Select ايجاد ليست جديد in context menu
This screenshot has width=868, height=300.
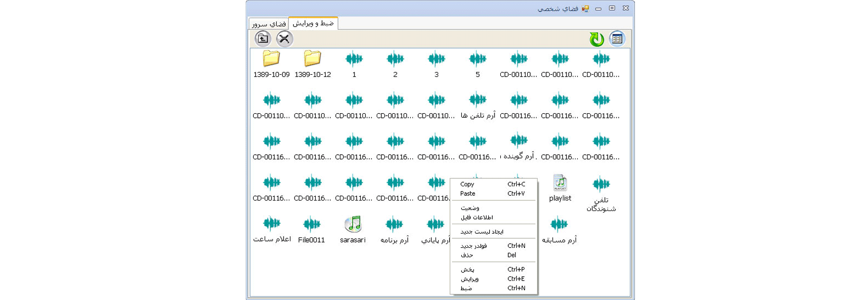pyautogui.click(x=481, y=232)
